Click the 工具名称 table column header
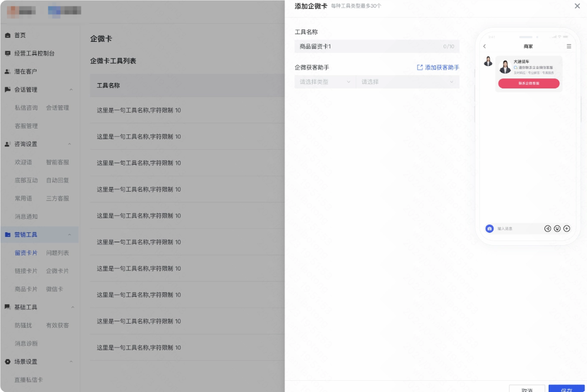Screen dimensions: 587x392 pyautogui.click(x=108, y=85)
